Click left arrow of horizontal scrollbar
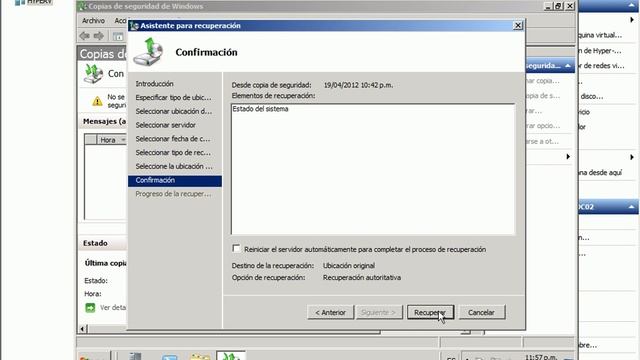 [x=82, y=328]
